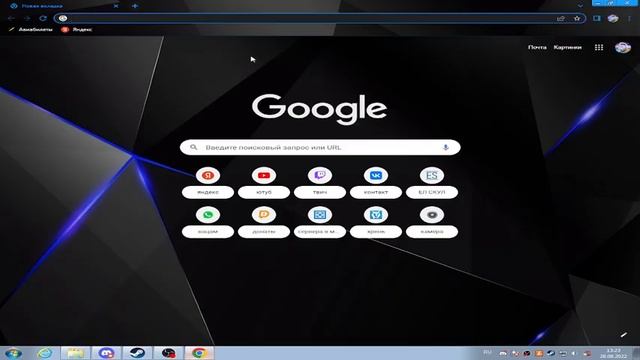The width and height of the screenshot is (640, 360).
Task: Open Steam from the taskbar
Action: pos(138,353)
